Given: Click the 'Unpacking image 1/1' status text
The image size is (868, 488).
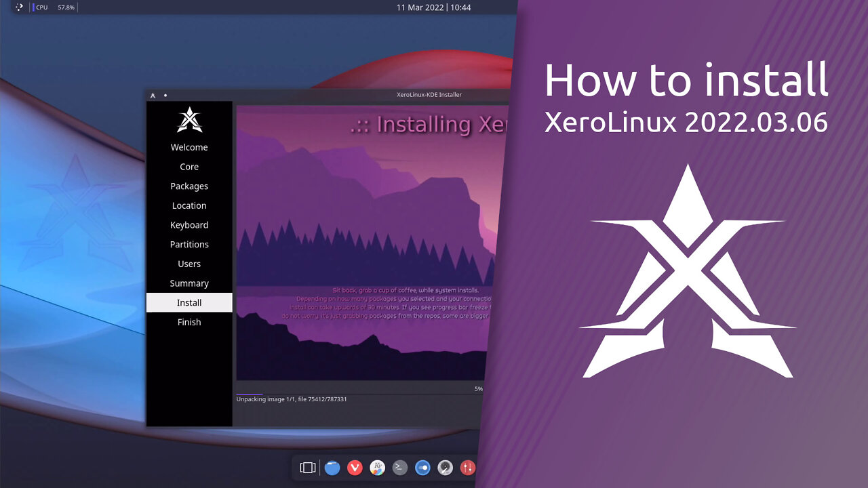Looking at the screenshot, I should [292, 399].
